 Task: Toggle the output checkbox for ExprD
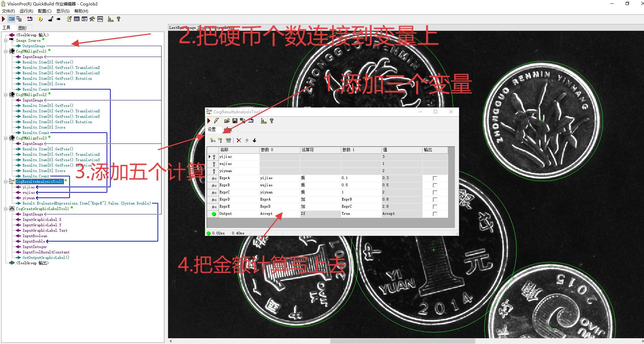tap(435, 199)
